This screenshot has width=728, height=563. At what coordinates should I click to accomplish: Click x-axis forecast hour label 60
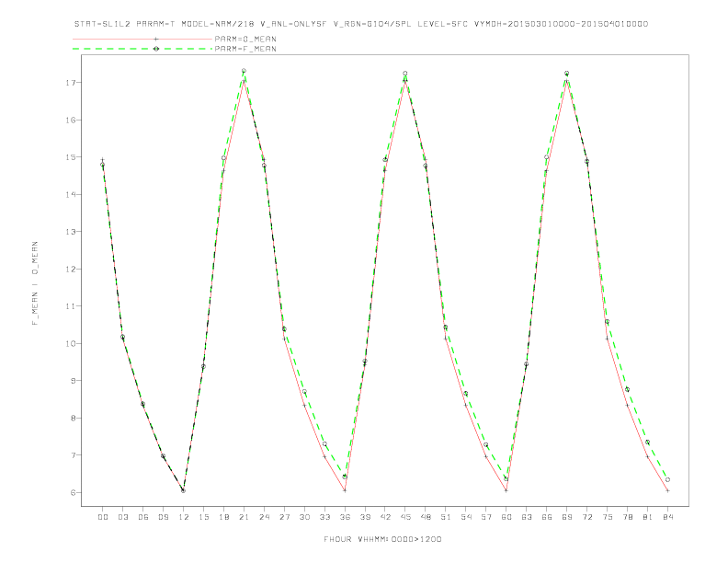tap(506, 517)
